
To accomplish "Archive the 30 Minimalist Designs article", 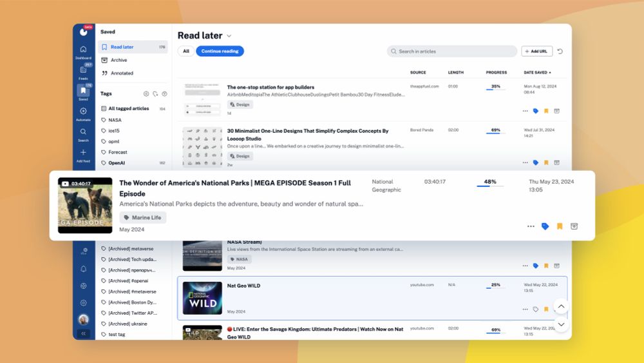I will pyautogui.click(x=556, y=162).
